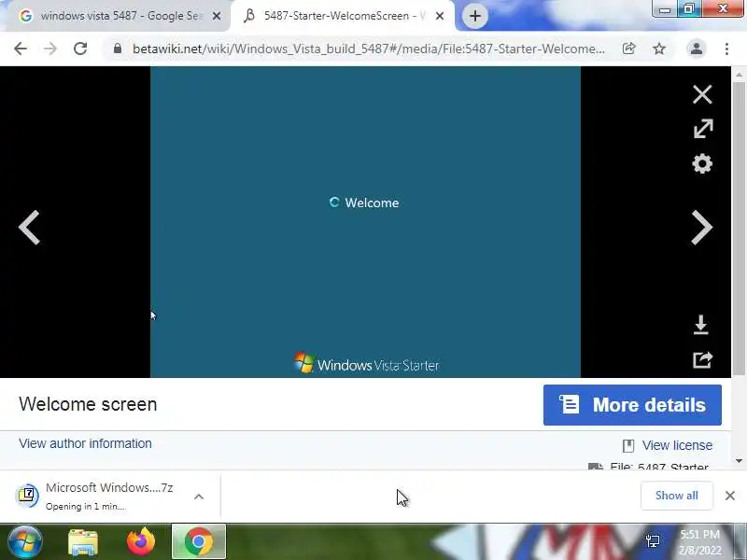Open the Windows Start menu
Screen dimensions: 747x560
(25, 542)
